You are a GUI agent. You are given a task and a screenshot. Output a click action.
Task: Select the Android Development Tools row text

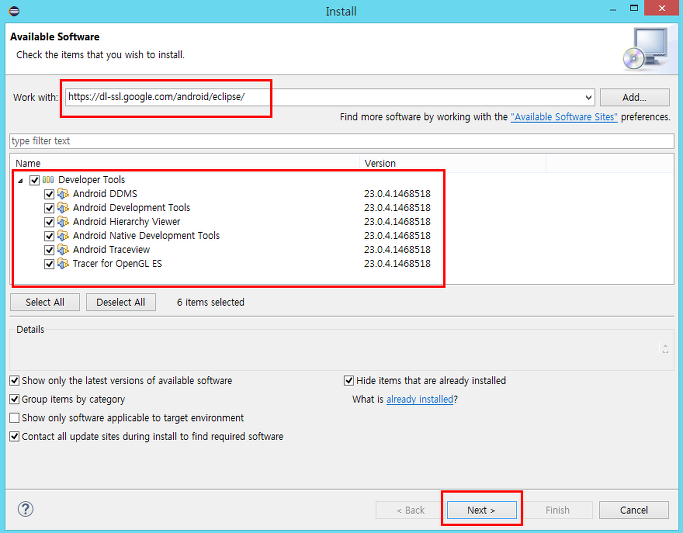[x=132, y=207]
